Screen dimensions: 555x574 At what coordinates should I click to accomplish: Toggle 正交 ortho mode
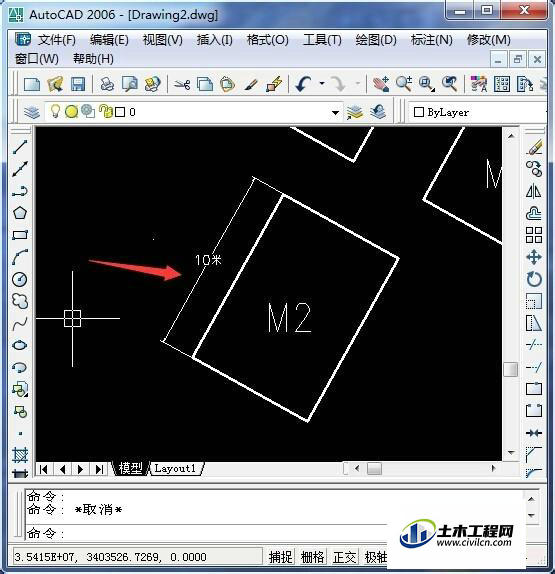point(344,557)
